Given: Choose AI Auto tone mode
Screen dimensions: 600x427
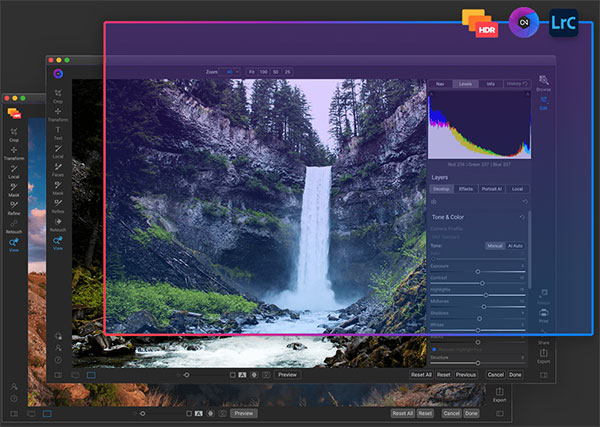Looking at the screenshot, I should tap(515, 246).
